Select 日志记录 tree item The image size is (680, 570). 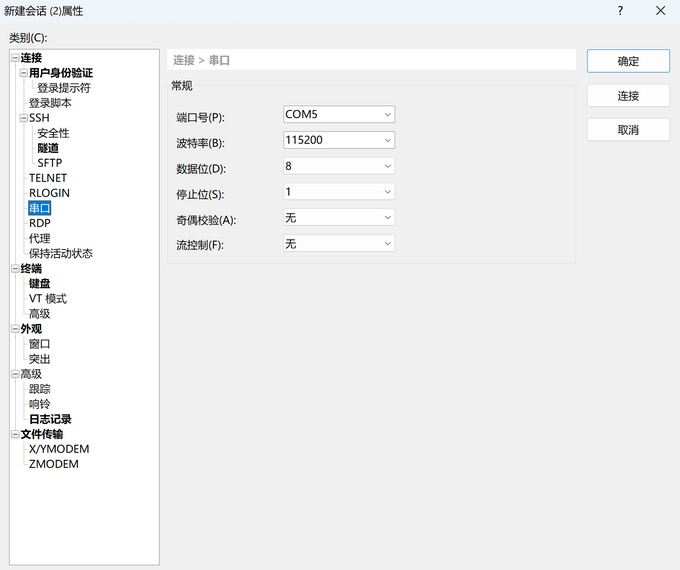pos(50,419)
